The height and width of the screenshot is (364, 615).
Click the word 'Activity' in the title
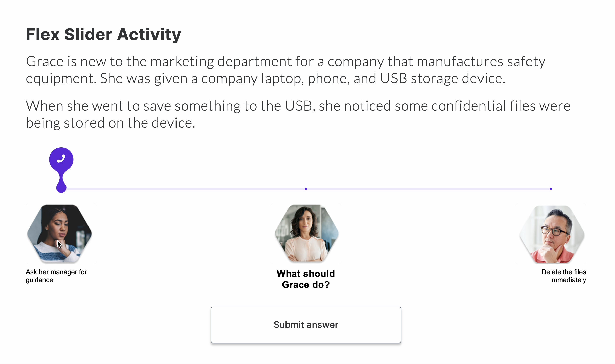149,34
